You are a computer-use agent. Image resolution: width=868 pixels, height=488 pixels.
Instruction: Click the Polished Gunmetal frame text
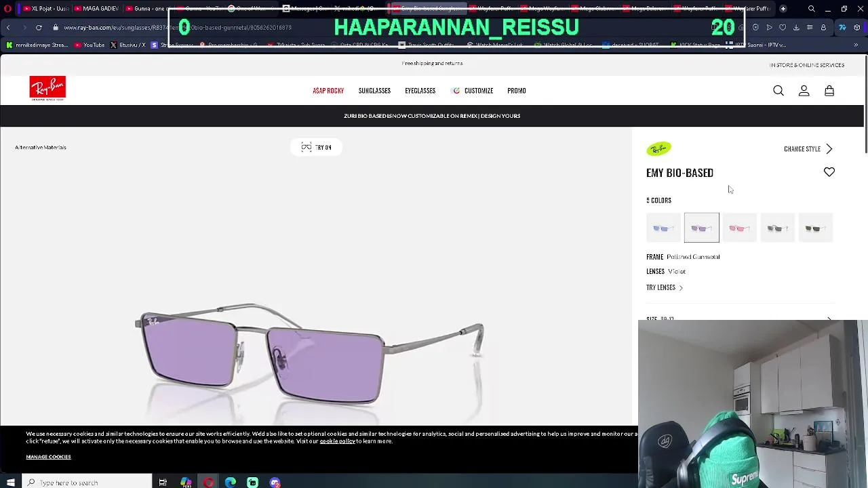(x=693, y=257)
